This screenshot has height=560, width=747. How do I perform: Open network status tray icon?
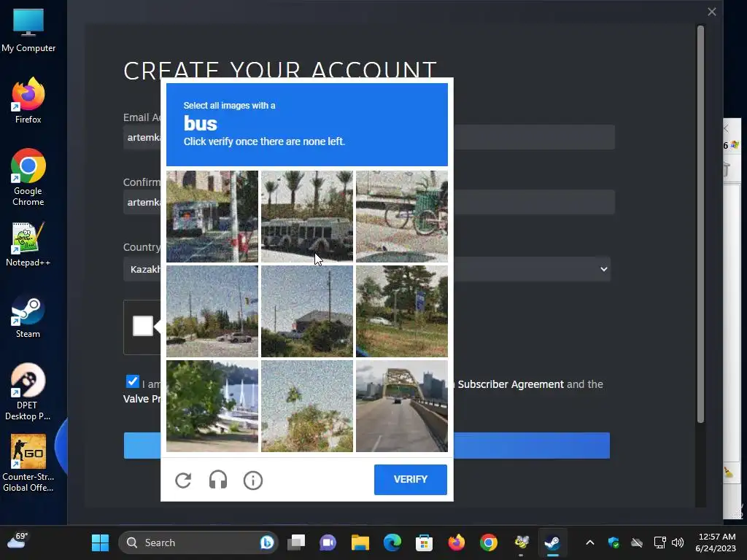(659, 542)
